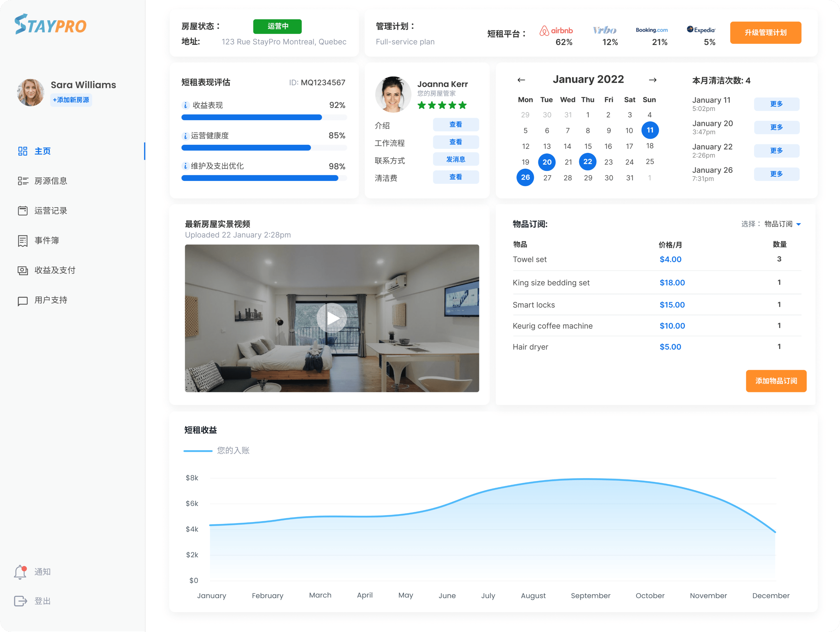Play the 最新房屋实景视频 video
The width and height of the screenshot is (840, 632).
tap(331, 318)
